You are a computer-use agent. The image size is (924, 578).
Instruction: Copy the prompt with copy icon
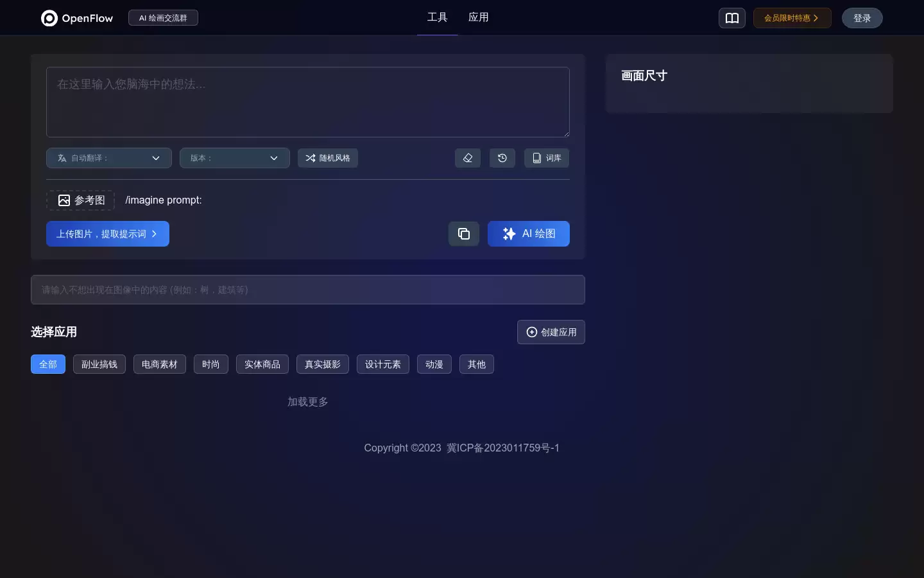(464, 234)
